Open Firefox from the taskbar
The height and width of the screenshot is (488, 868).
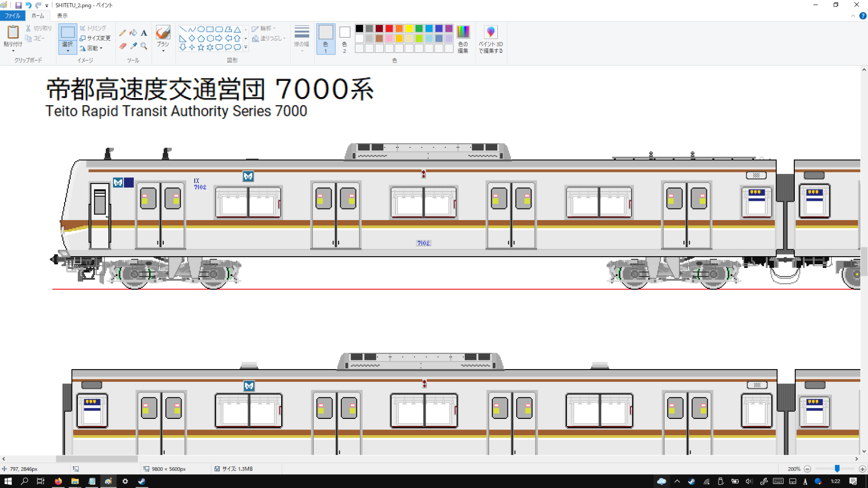(58, 481)
